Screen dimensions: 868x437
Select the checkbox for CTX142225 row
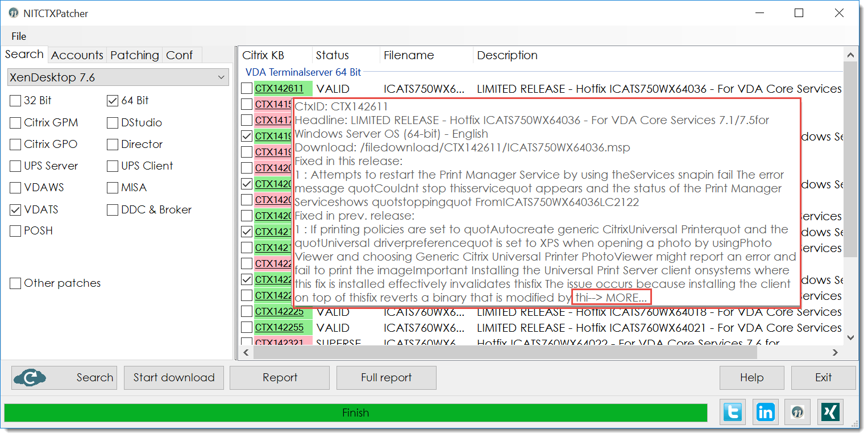tap(247, 312)
